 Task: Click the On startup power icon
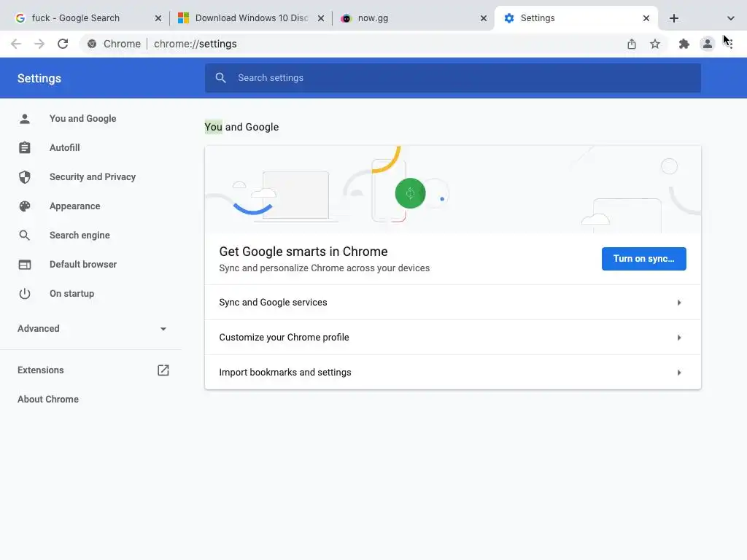click(x=25, y=294)
